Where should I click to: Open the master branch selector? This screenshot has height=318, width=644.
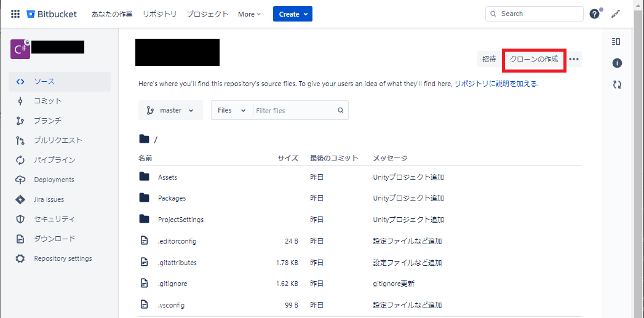(x=170, y=110)
